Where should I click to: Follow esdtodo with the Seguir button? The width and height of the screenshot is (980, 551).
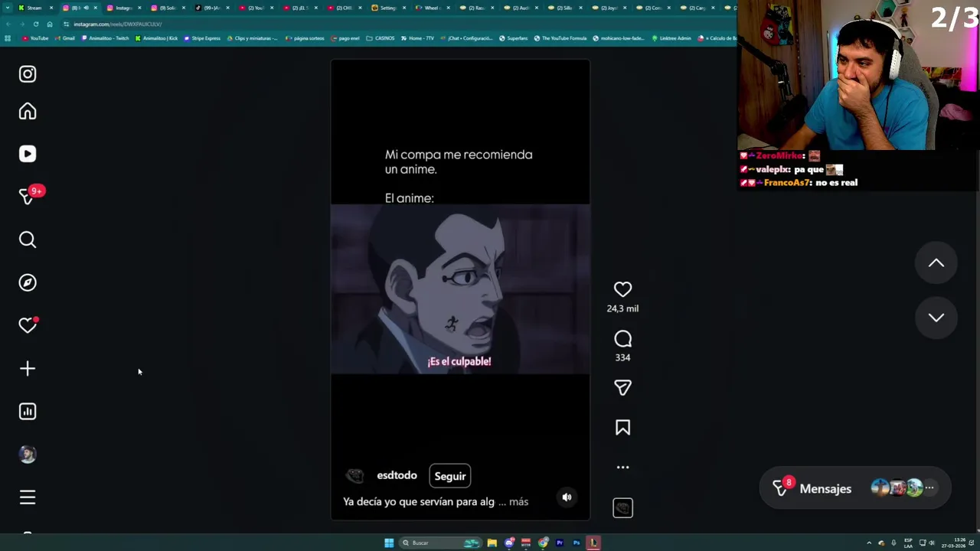450,476
